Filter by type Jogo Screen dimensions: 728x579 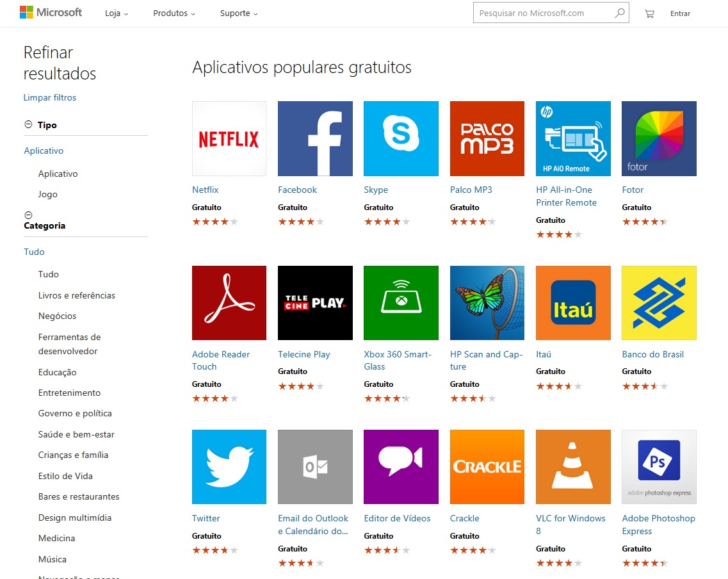[48, 194]
